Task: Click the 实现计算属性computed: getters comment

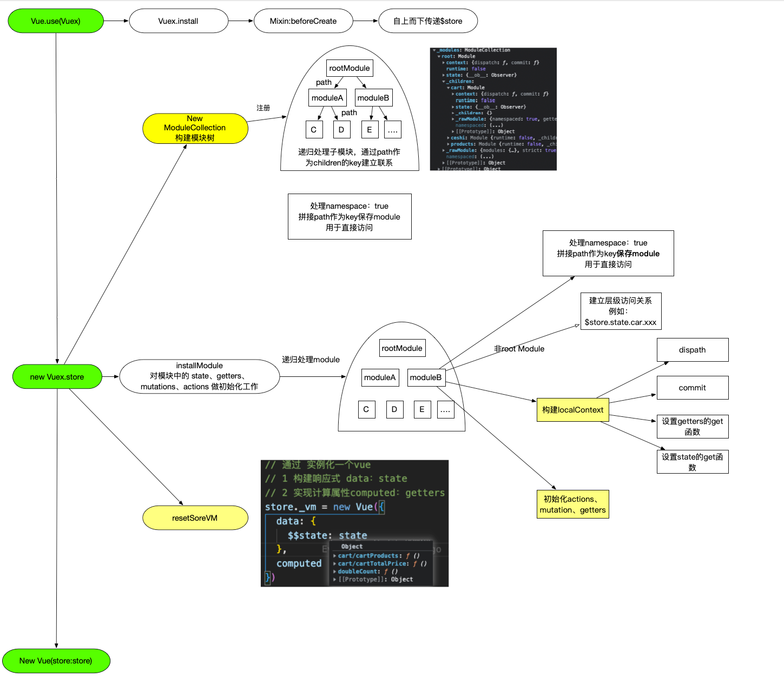Action: 355,493
